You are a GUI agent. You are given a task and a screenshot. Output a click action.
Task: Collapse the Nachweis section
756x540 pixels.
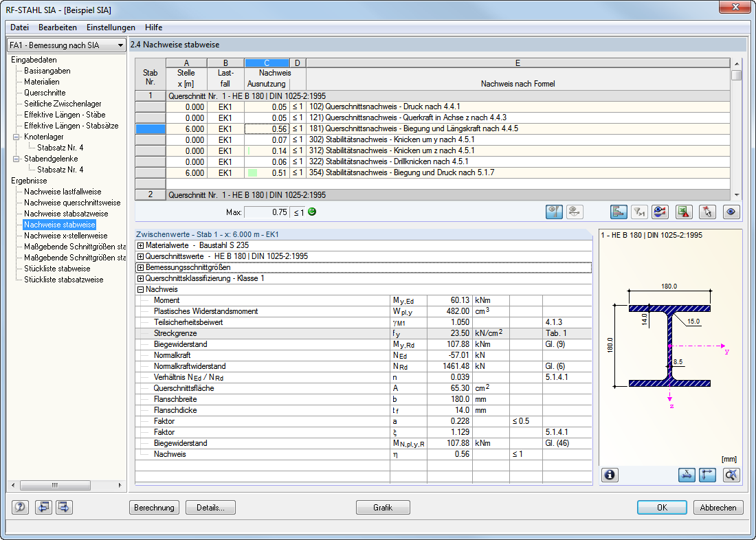tap(140, 290)
